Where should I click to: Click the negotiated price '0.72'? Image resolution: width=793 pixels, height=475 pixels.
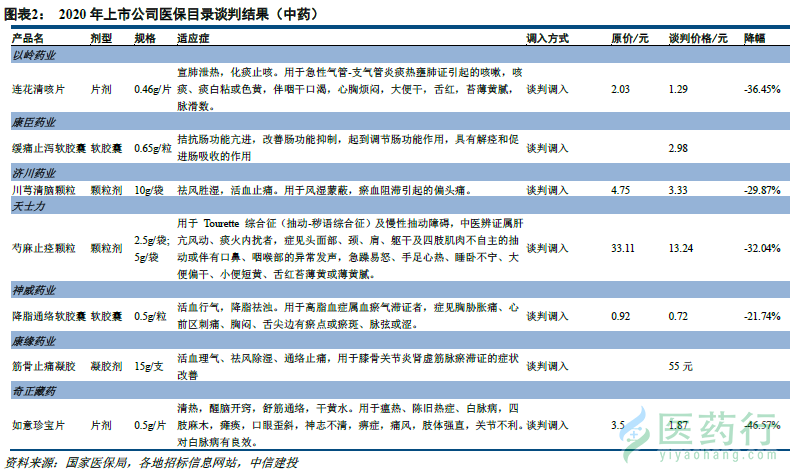678,316
